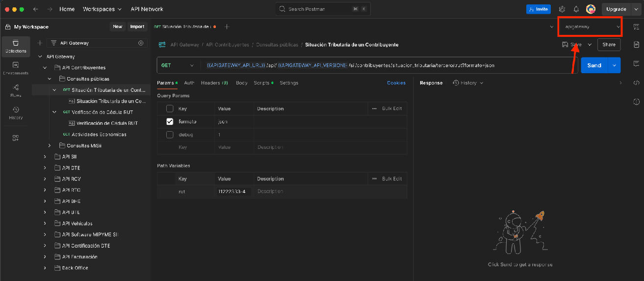Click the rut path variable value field
This screenshot has height=281, width=644.
234,191
